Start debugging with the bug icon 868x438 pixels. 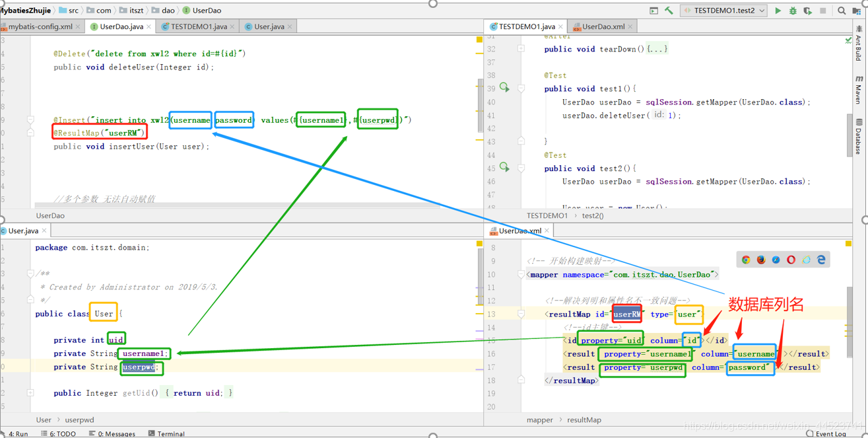click(793, 11)
